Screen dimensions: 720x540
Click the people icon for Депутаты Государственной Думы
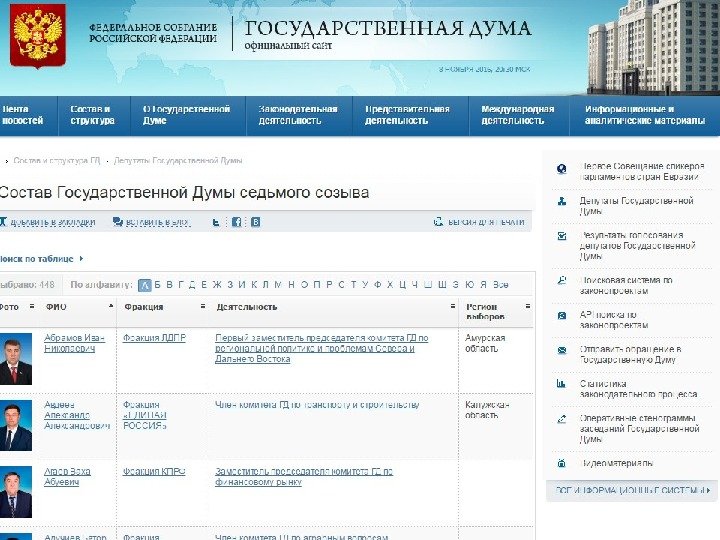(562, 201)
